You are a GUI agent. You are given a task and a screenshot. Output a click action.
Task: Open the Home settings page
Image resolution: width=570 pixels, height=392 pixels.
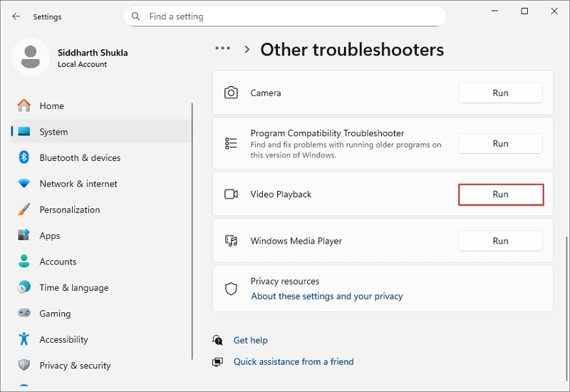[x=101, y=105]
